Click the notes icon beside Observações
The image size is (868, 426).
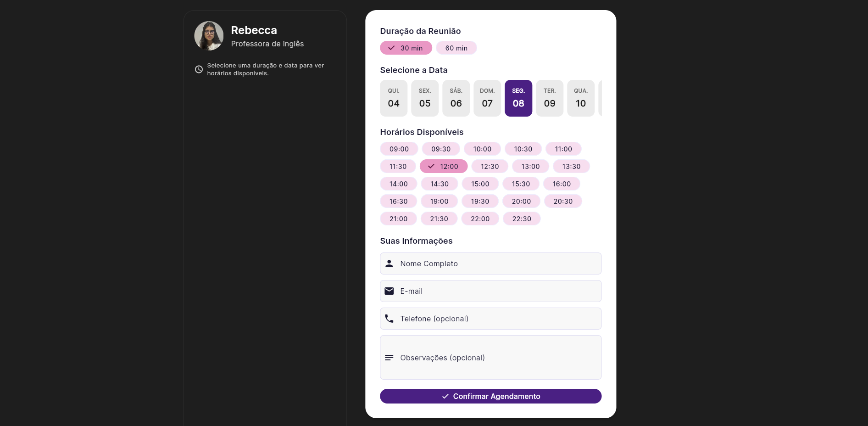389,358
